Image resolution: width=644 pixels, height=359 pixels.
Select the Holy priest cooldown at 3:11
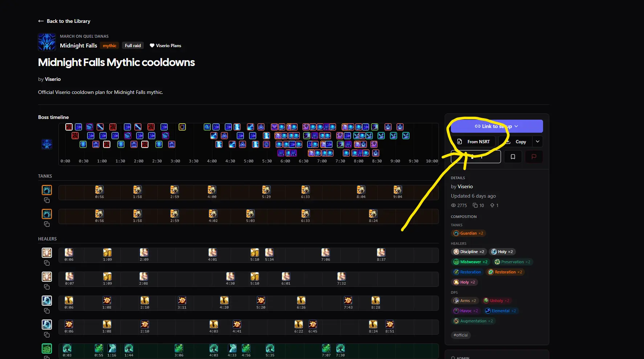pyautogui.click(x=182, y=301)
